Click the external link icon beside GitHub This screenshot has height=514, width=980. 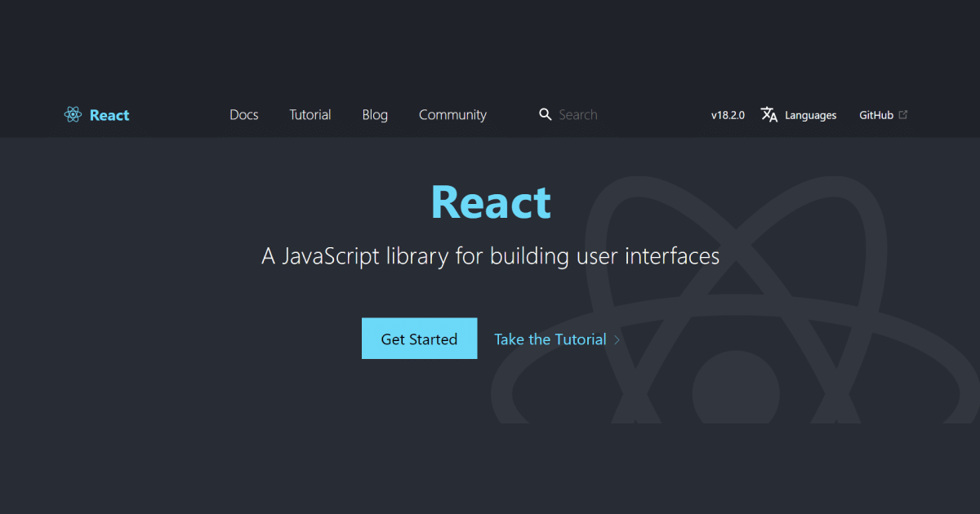tap(905, 113)
